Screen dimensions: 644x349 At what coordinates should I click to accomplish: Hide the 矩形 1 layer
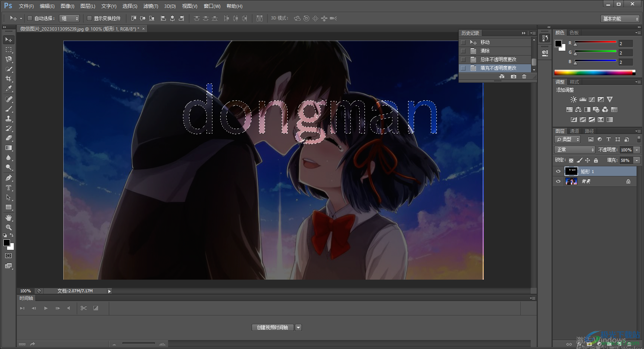coord(558,172)
